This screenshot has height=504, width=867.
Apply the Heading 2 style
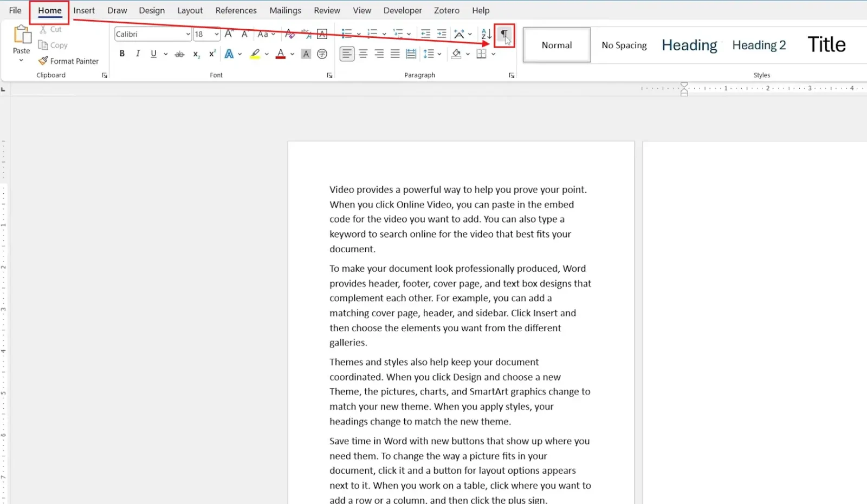click(759, 45)
